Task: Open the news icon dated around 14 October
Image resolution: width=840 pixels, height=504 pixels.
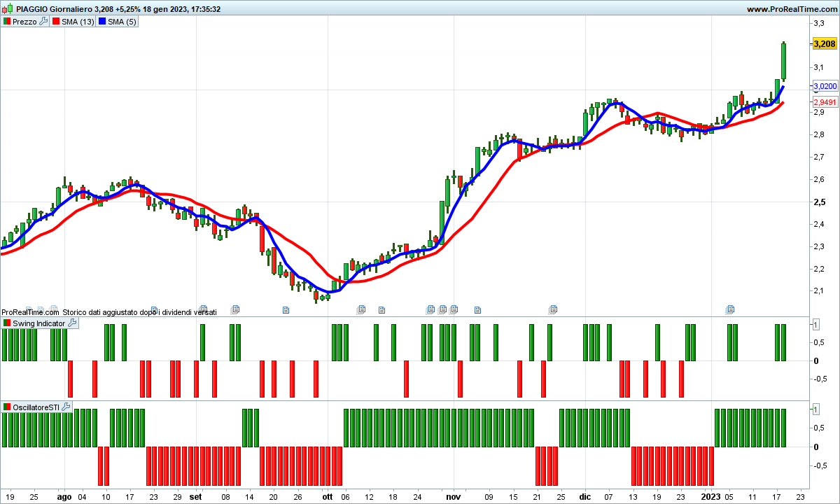Action: (x=382, y=309)
